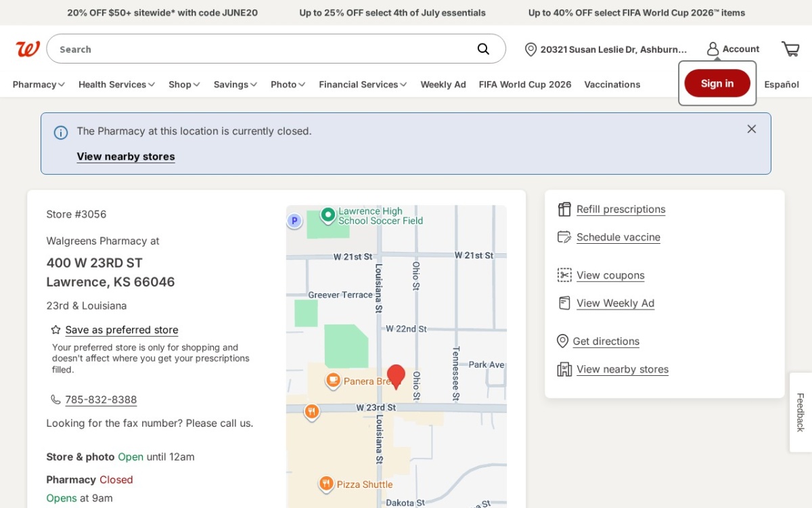
Task: Click the View Weekly Ad link
Action: pyautogui.click(x=615, y=303)
